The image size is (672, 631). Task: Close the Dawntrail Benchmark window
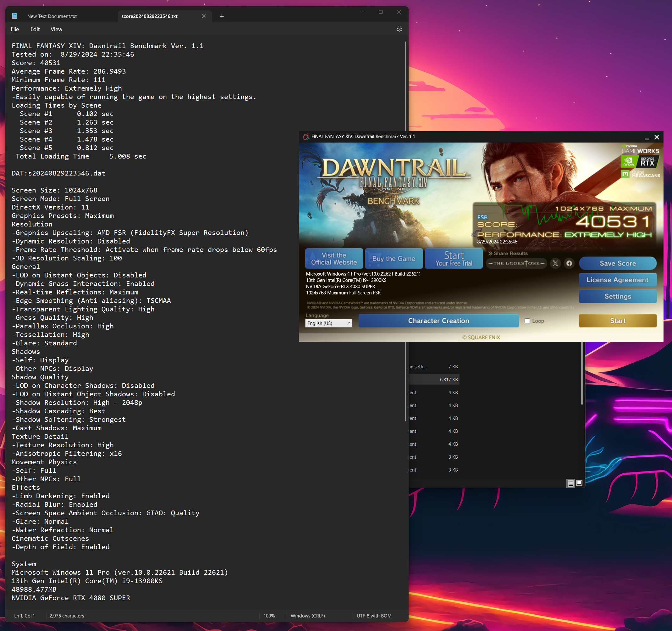(657, 137)
